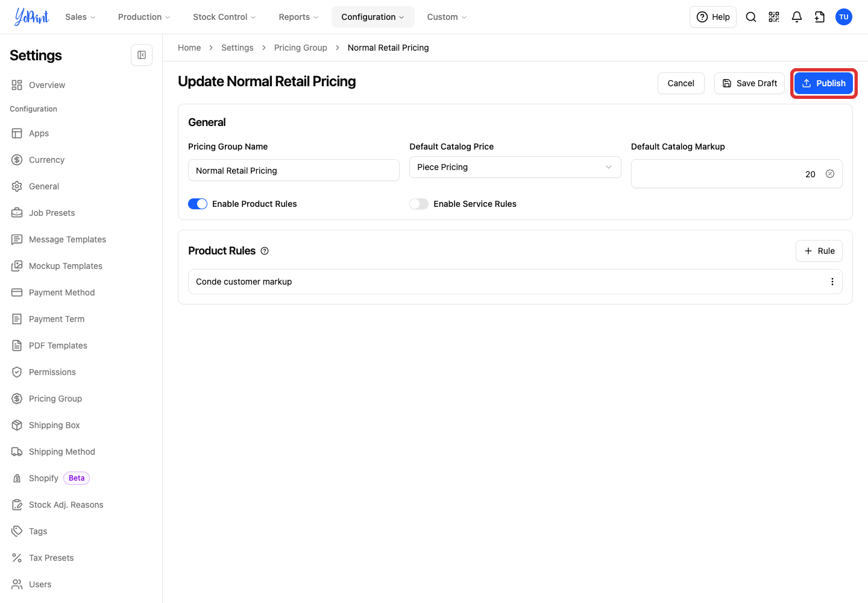Expand the Stock Control menu

coord(224,17)
